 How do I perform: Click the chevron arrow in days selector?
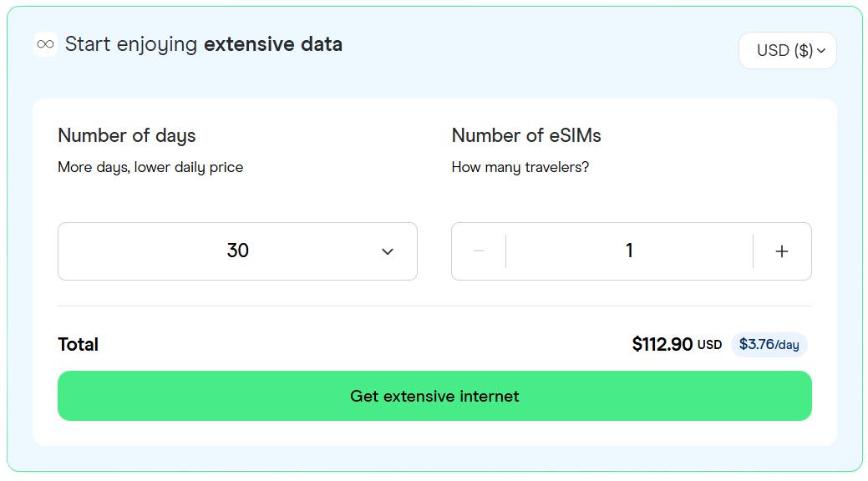pyautogui.click(x=388, y=251)
